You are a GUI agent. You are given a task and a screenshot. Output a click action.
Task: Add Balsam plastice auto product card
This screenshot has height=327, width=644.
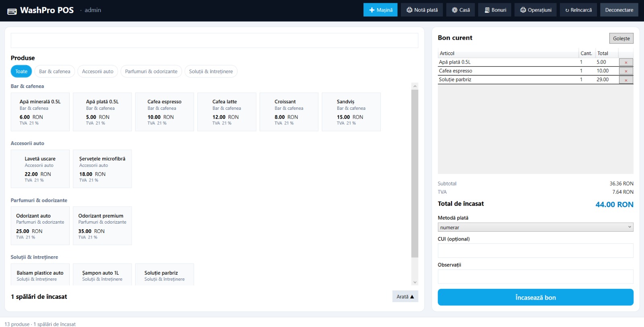click(40, 275)
